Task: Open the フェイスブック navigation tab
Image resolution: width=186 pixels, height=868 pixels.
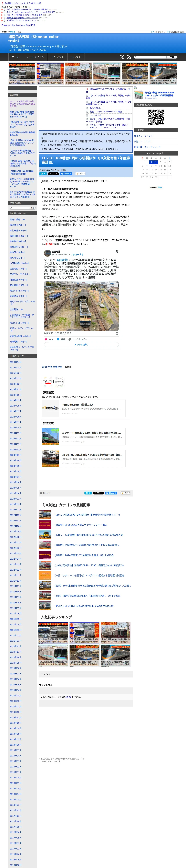Action: [x=35, y=57]
